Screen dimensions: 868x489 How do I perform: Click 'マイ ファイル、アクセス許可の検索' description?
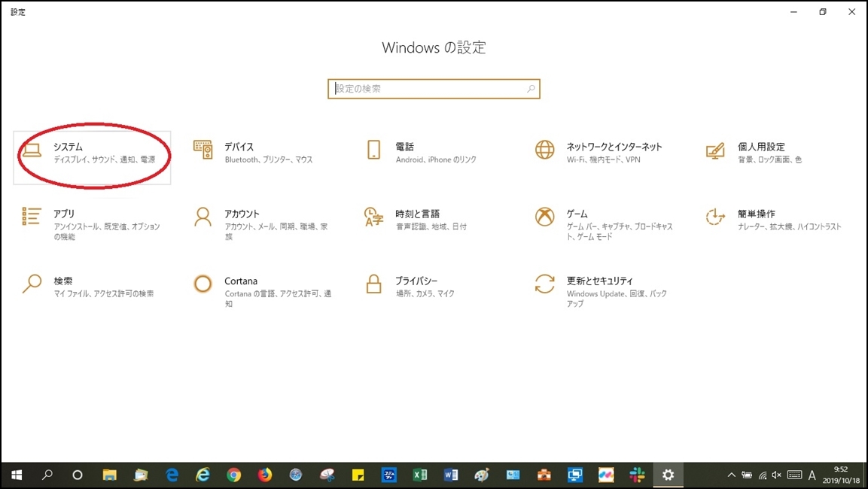pos(104,293)
